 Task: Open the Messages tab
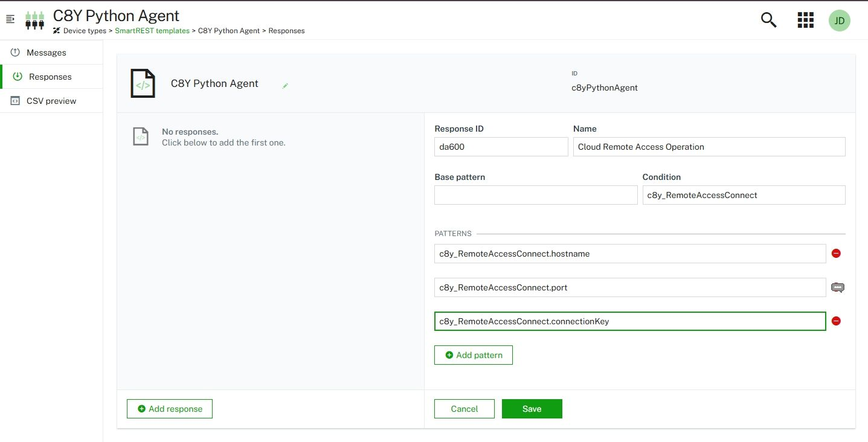tap(46, 53)
